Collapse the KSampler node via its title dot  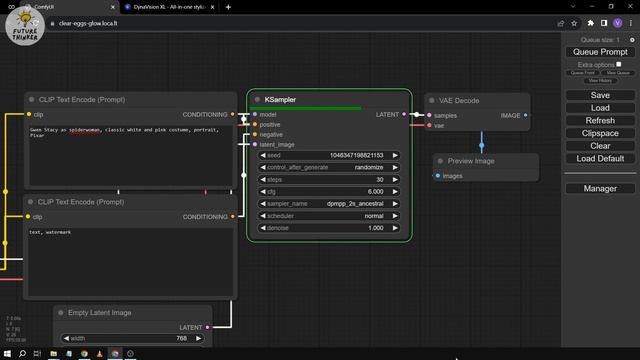(x=257, y=100)
